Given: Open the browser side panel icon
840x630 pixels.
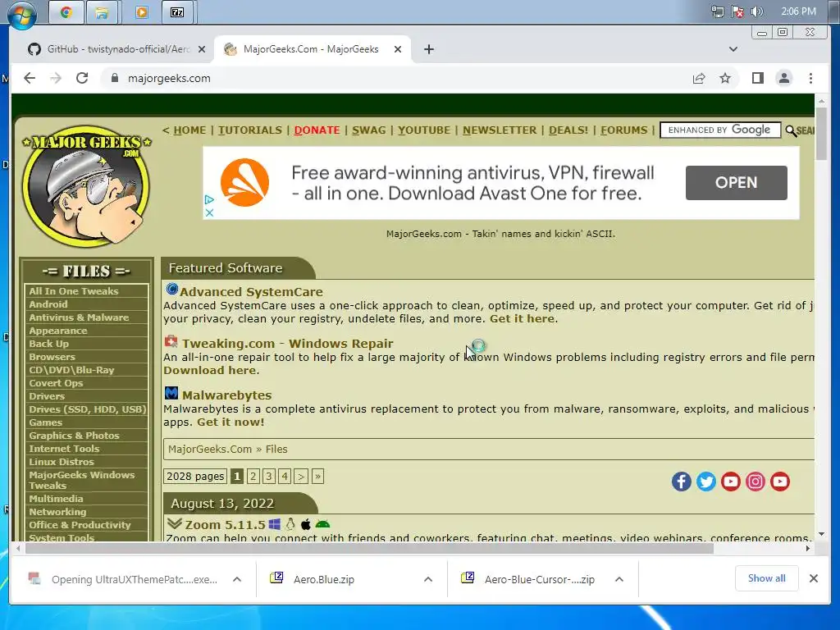Looking at the screenshot, I should pyautogui.click(x=757, y=78).
